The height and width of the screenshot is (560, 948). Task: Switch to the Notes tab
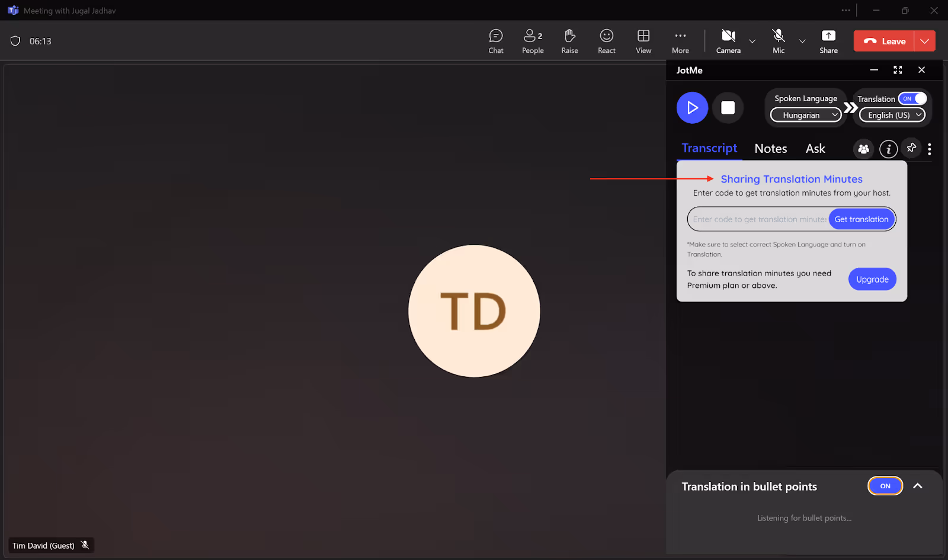[x=771, y=149]
